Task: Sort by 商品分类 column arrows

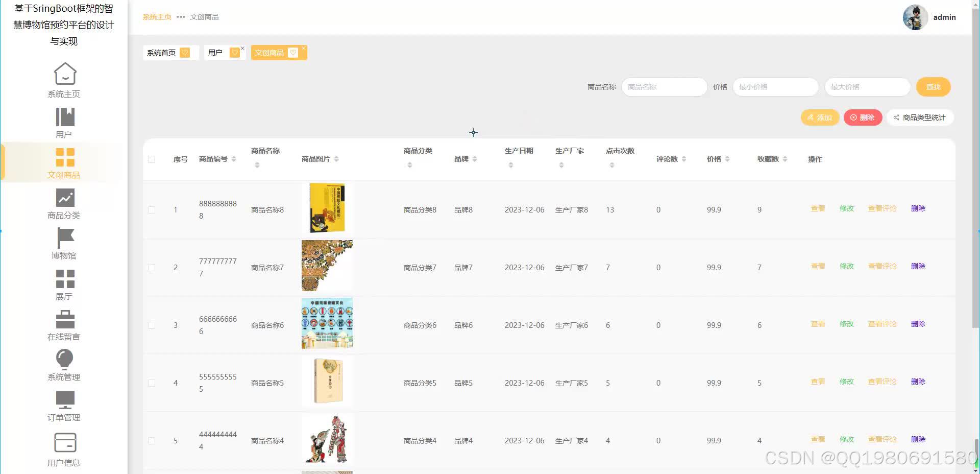Action: (x=410, y=165)
